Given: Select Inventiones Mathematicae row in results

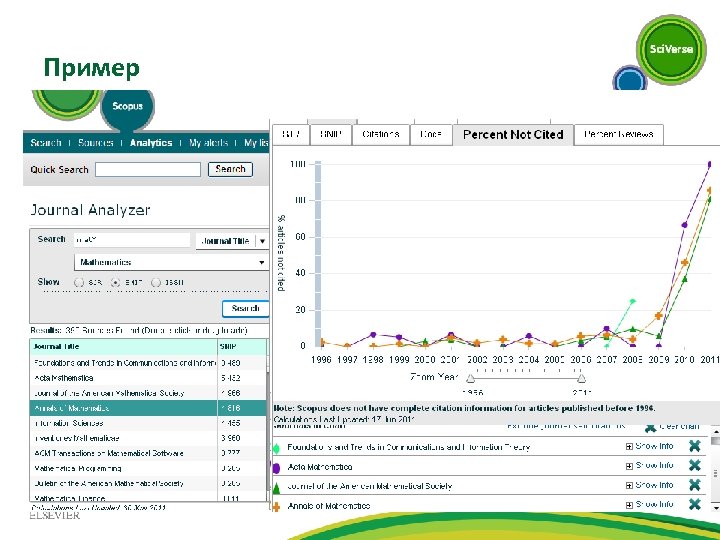Looking at the screenshot, I should (148, 438).
